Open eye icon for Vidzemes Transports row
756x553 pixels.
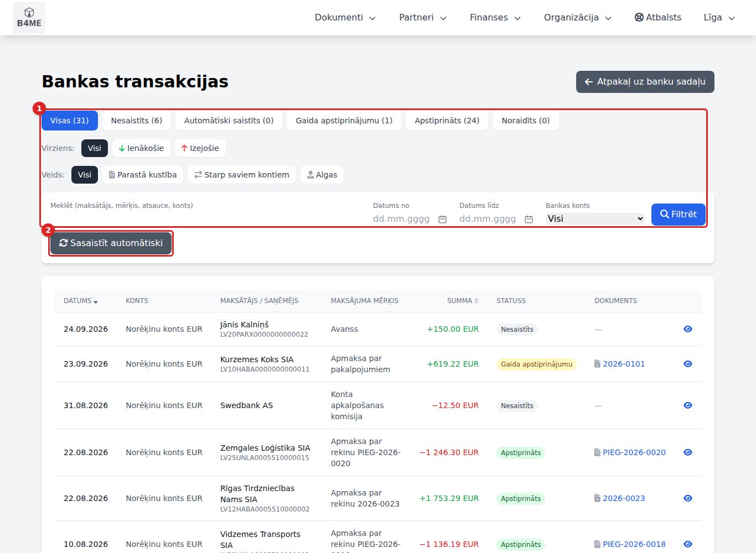point(688,544)
